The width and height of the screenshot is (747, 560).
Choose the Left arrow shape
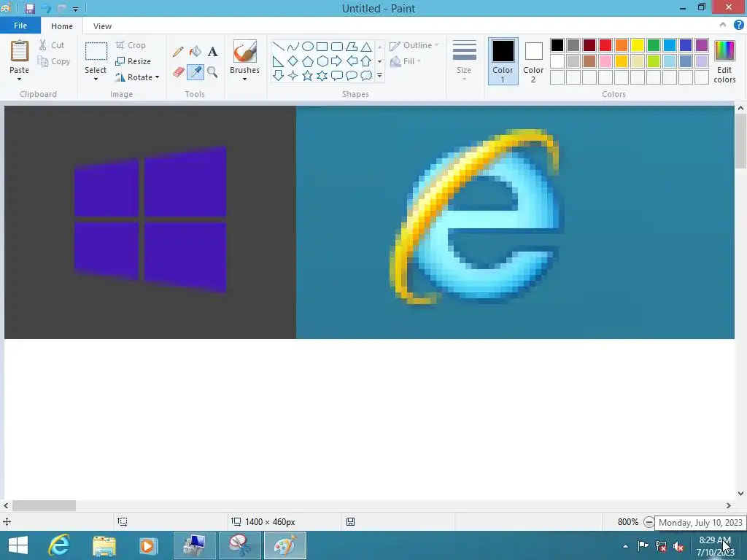tap(352, 61)
